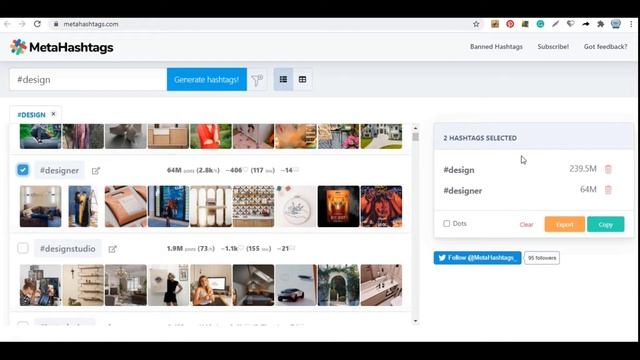Click the results list scrollbar thumb
Image resolution: width=640 pixels, height=360 pixels.
(x=416, y=137)
